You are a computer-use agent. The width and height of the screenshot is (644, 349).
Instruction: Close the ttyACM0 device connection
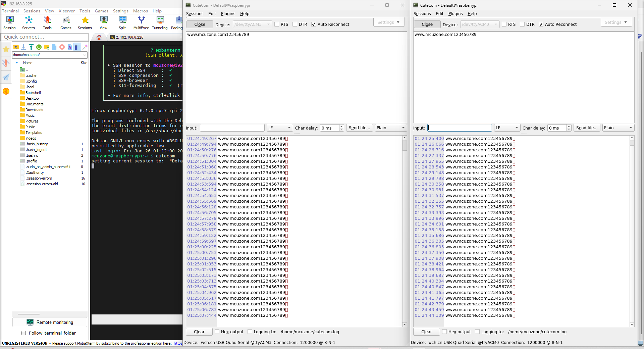click(x=427, y=24)
